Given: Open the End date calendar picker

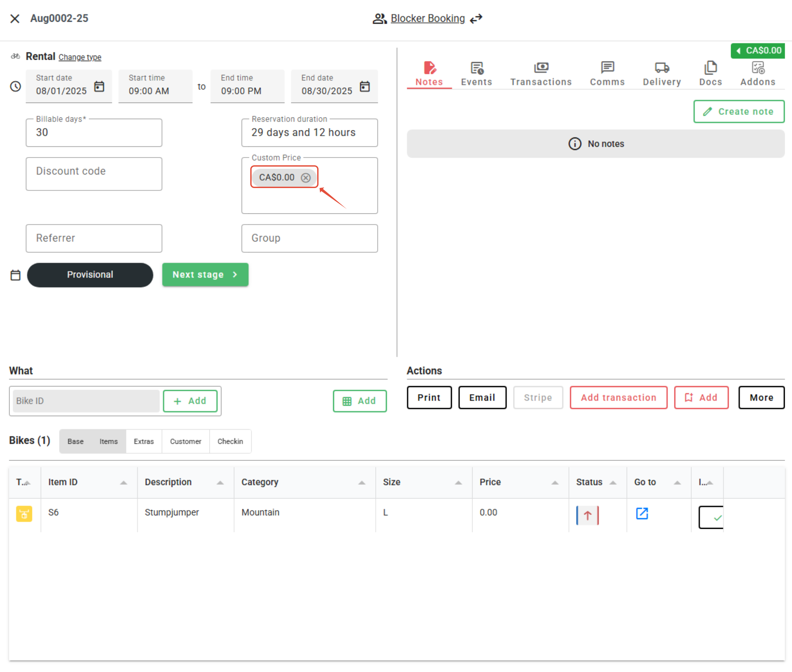Looking at the screenshot, I should click(365, 86).
